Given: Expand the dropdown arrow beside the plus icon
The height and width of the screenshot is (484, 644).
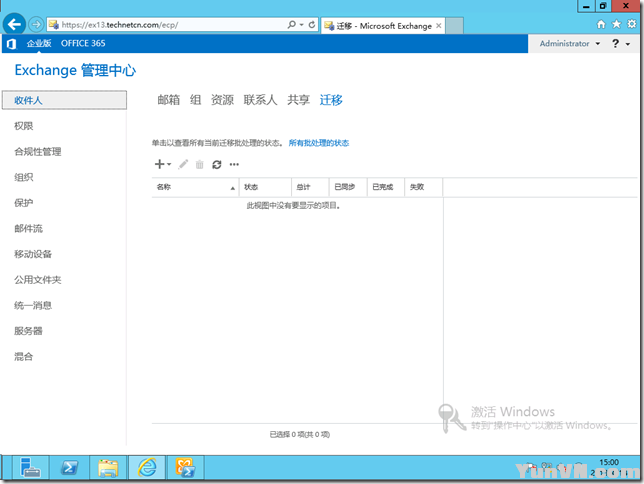Looking at the screenshot, I should tap(169, 164).
